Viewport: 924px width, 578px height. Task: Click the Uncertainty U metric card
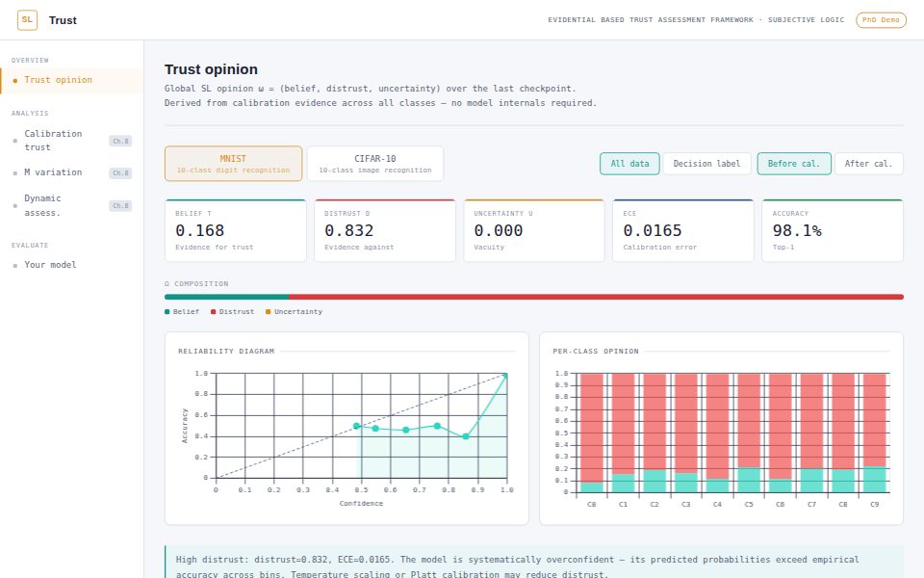(534, 230)
